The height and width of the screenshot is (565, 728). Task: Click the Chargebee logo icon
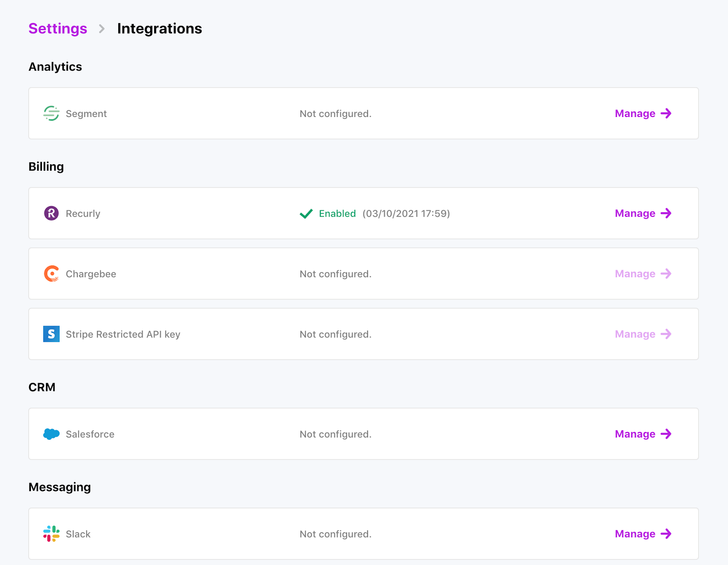pos(51,274)
